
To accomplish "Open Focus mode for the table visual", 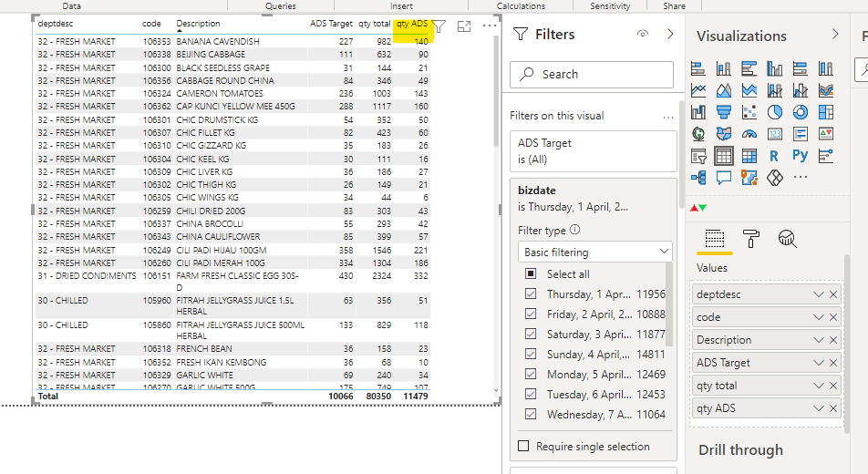I will 464,26.
